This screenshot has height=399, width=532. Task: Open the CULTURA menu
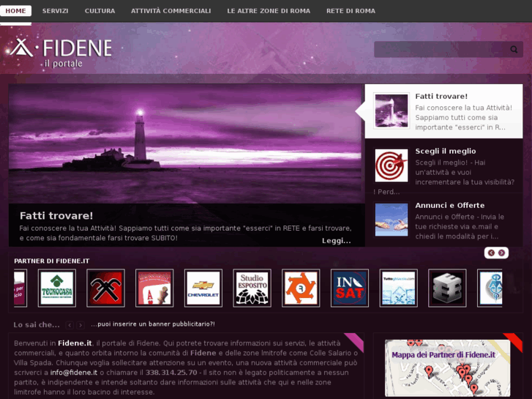pos(100,11)
